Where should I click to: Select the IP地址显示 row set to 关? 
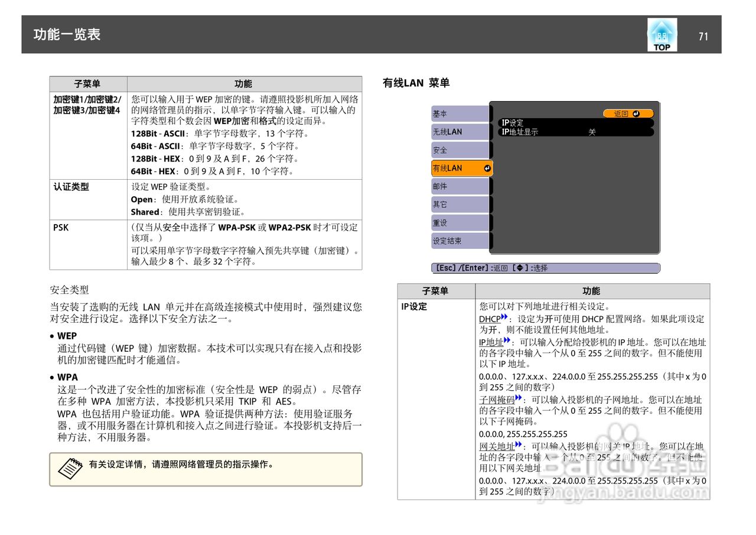[x=575, y=132]
